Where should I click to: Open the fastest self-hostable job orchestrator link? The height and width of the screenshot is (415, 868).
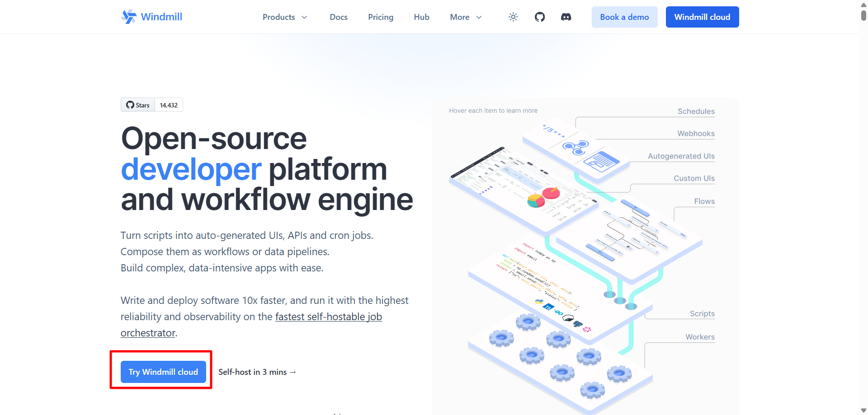[x=251, y=325]
